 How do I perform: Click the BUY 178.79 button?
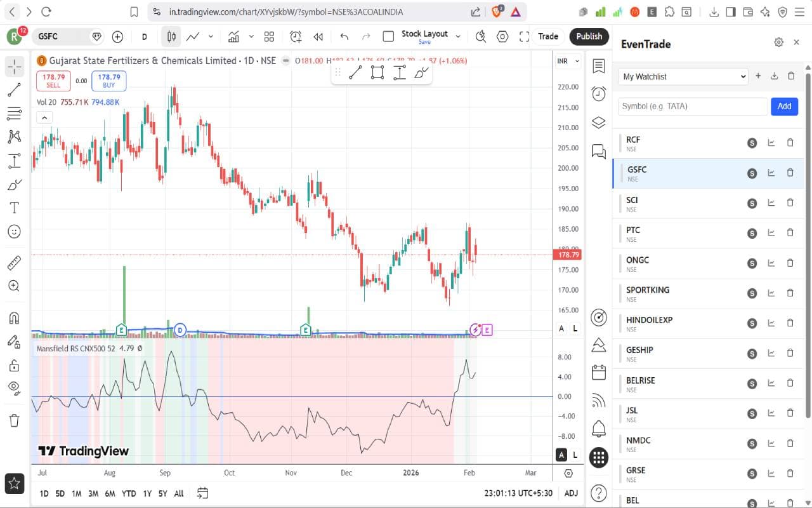click(109, 81)
